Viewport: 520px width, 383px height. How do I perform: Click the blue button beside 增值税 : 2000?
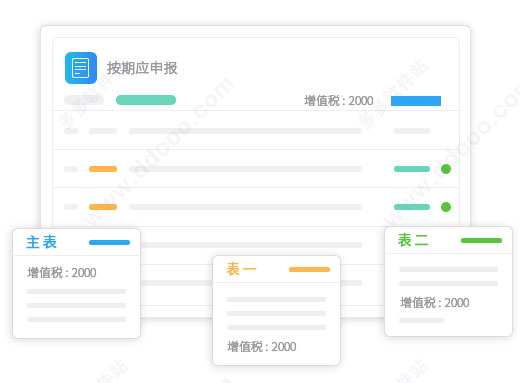(416, 101)
